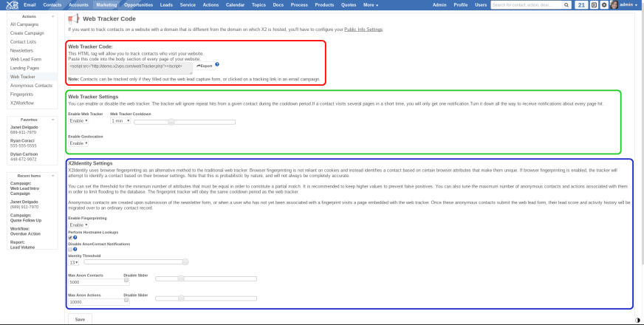The height and width of the screenshot is (325, 644).
Task: Toggle the Perform Hostname Lookups checkbox
Action: [x=70, y=238]
